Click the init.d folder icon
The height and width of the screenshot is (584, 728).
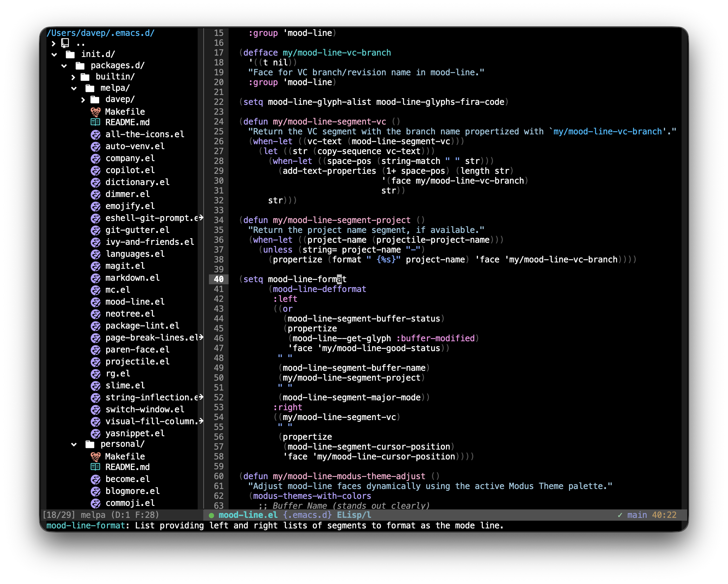[x=70, y=54]
